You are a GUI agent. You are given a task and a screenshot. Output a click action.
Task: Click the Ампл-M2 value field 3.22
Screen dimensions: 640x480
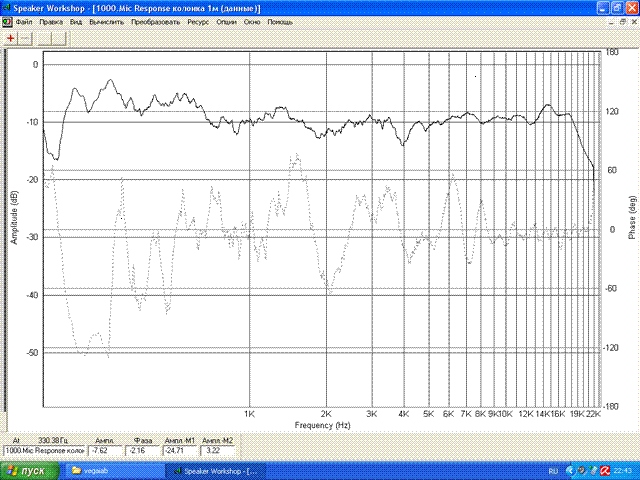click(218, 451)
